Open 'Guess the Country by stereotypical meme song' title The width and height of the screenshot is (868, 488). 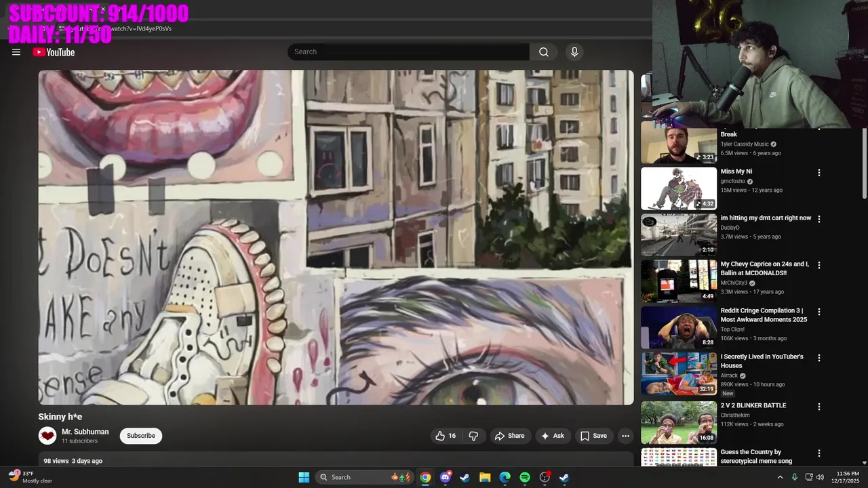[x=756, y=457]
